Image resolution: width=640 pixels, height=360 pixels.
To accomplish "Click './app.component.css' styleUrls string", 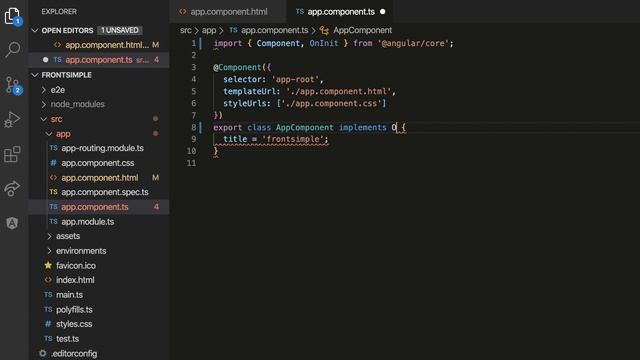I will tap(331, 103).
